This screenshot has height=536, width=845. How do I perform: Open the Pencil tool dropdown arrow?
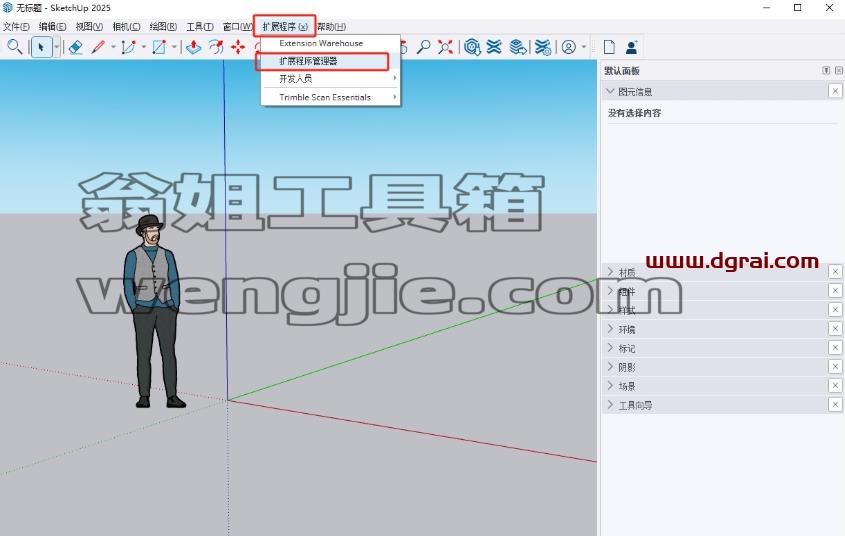[x=113, y=47]
